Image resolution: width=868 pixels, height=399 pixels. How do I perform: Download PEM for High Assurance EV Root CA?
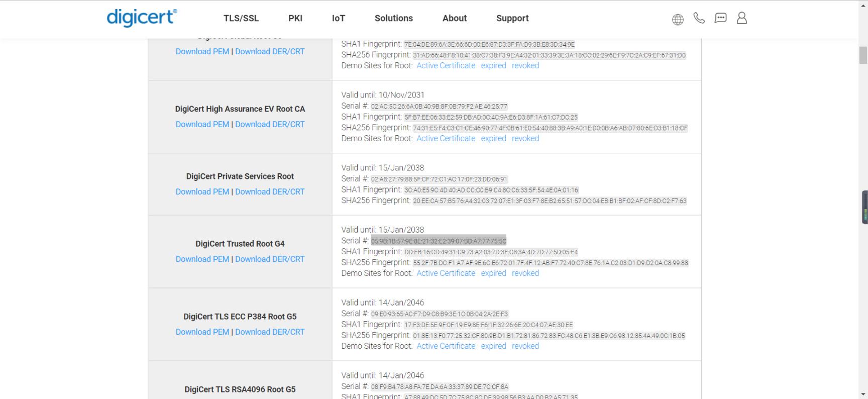click(x=202, y=124)
